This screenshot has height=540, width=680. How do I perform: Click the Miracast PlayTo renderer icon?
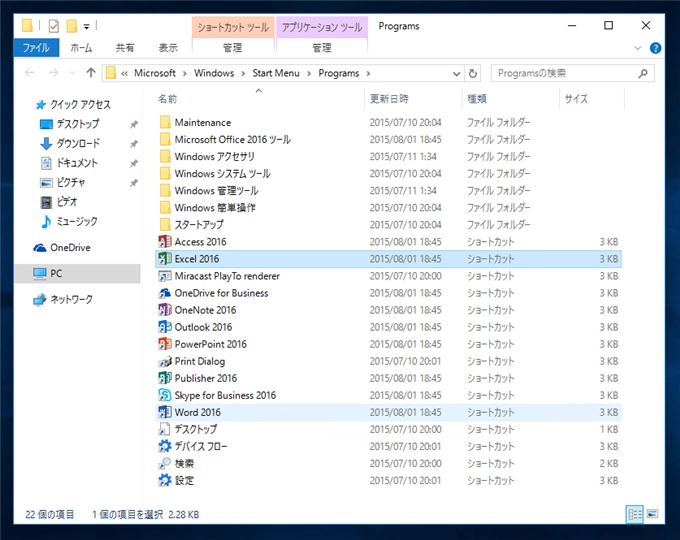click(165, 276)
